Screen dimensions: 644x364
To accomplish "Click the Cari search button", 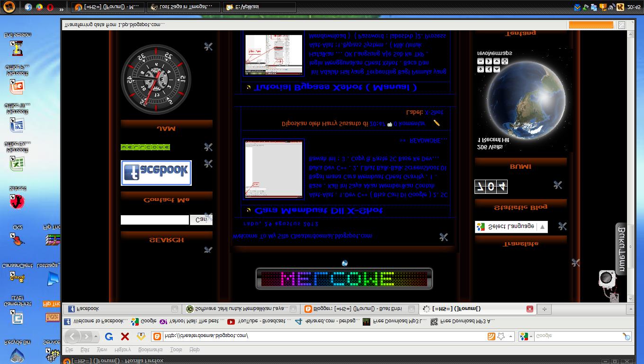I will pyautogui.click(x=201, y=219).
